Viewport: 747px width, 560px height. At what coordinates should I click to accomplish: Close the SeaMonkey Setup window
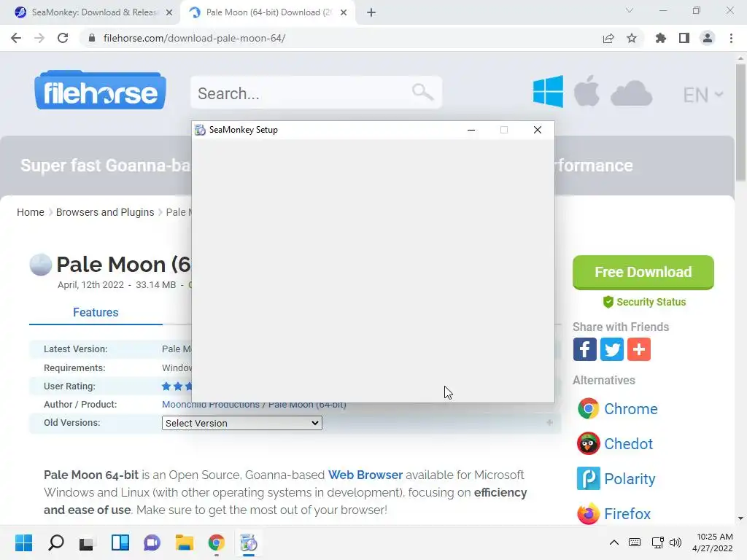(x=538, y=130)
